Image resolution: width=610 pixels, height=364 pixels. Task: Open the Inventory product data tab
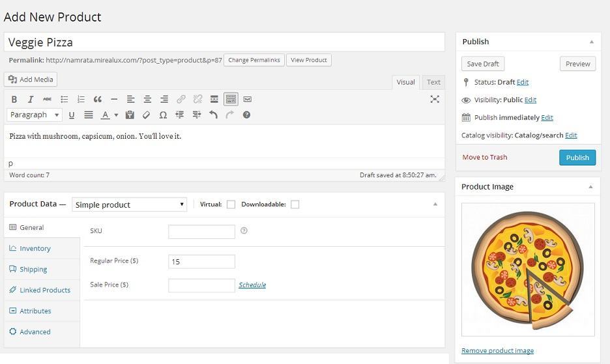coord(35,249)
